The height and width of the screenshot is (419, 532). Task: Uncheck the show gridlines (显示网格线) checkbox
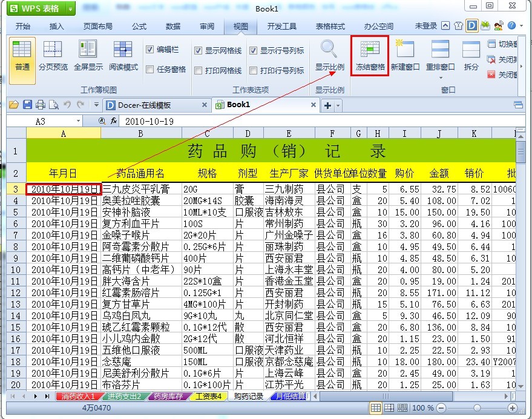198,51
